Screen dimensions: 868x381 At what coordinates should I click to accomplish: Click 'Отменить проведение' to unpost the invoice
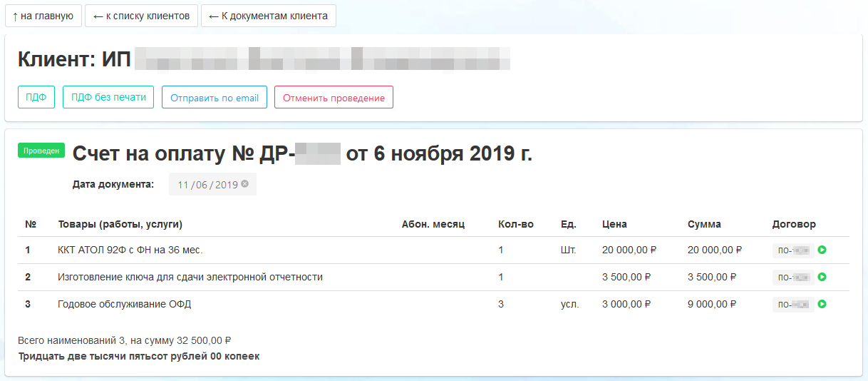coord(334,98)
